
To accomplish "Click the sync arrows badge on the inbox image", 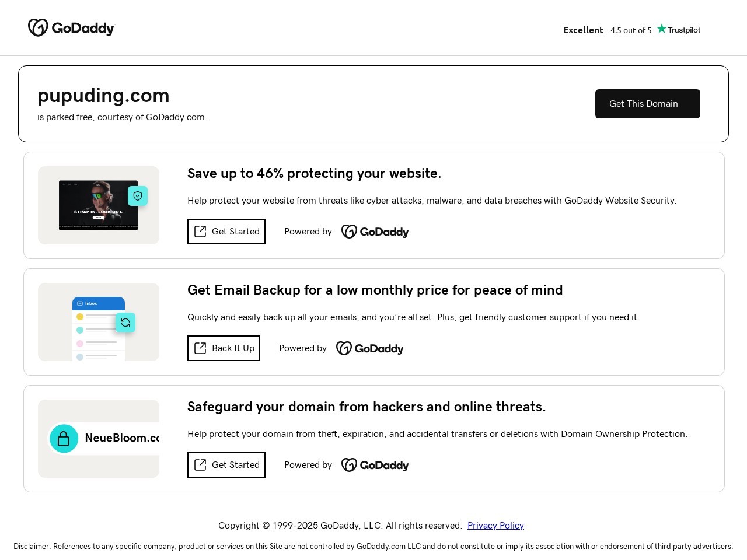I will (x=125, y=323).
